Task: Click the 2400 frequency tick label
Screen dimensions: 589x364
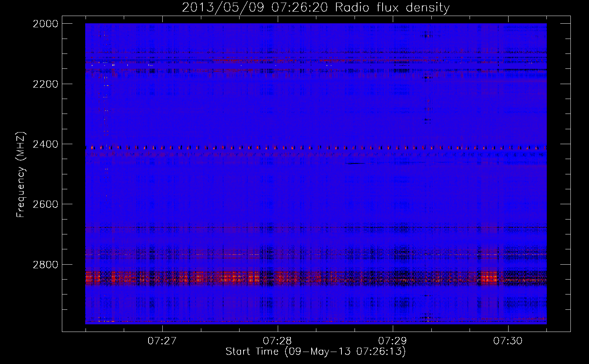Action: tap(46, 145)
